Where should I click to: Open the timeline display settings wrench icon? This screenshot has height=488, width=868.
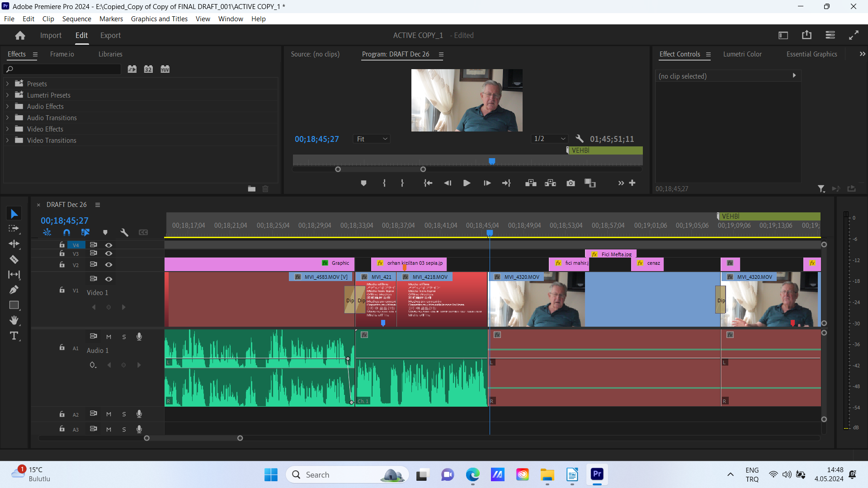pos(124,232)
